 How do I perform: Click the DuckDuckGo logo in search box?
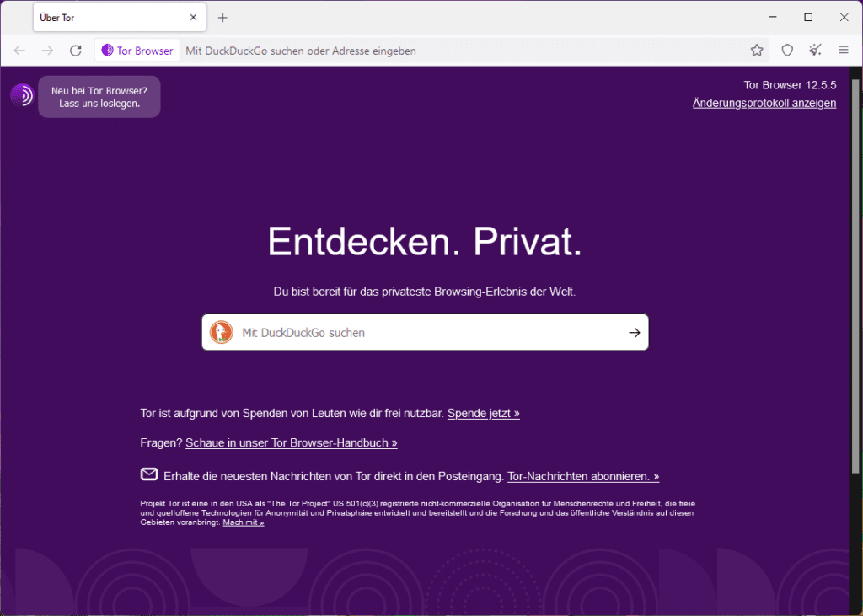(222, 333)
